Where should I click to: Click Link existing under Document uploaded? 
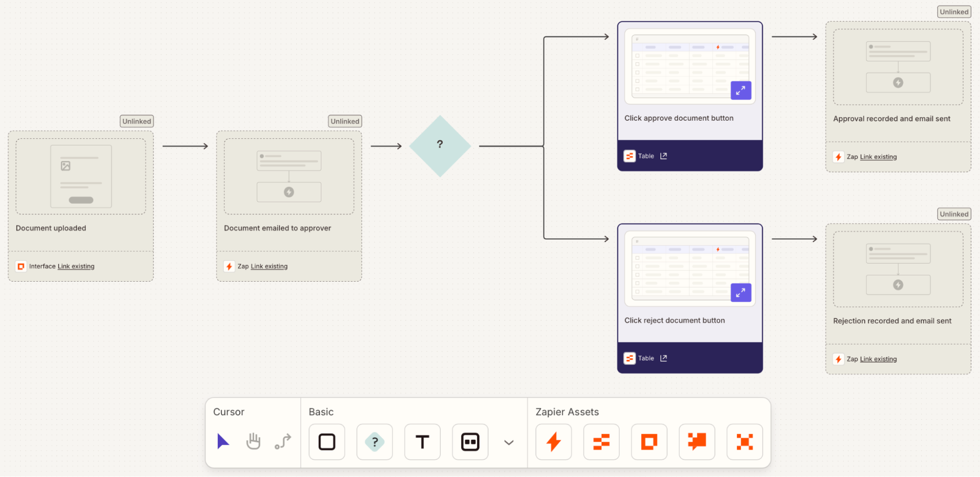75,266
